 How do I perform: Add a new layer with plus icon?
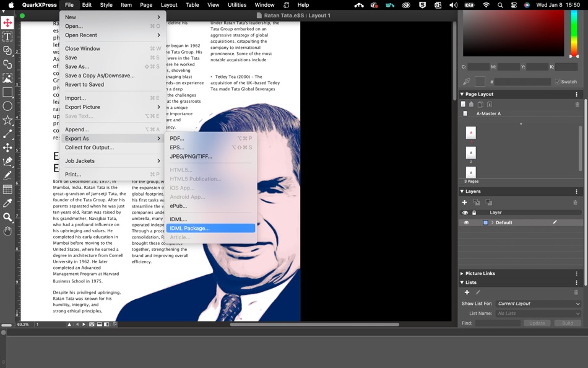tap(465, 203)
